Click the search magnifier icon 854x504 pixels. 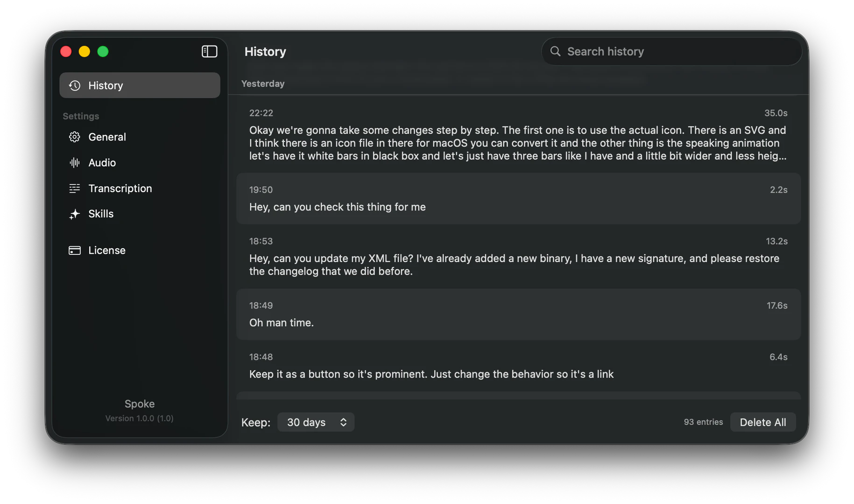[x=555, y=51]
